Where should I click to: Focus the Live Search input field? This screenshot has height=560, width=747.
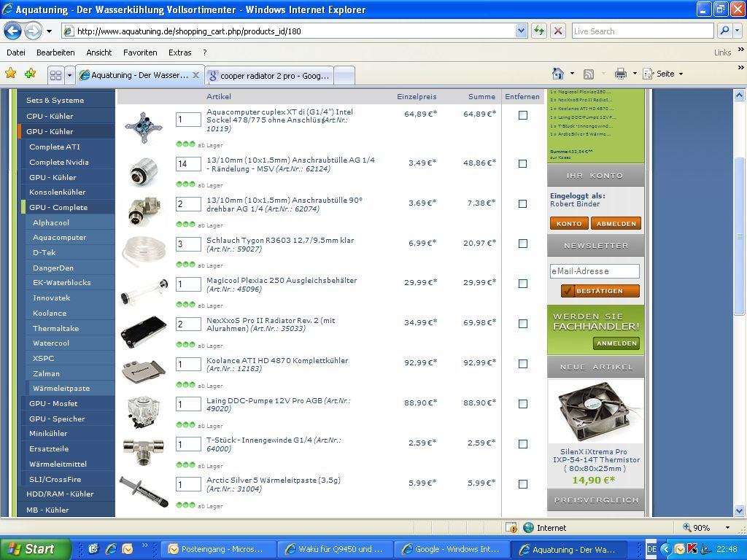(x=642, y=31)
